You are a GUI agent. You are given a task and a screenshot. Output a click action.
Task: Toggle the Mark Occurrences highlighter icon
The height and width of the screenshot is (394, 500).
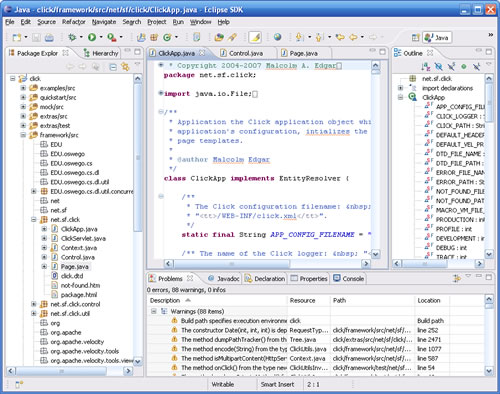point(255,37)
